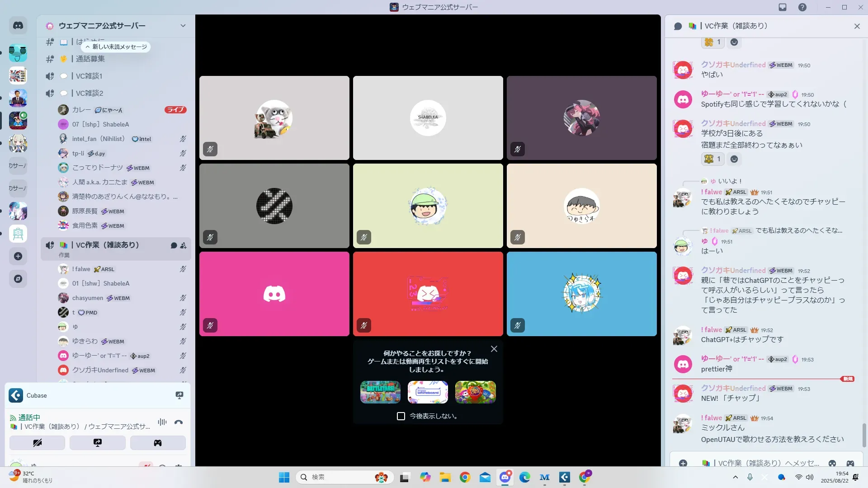Show hidden system tray icons

click(736, 477)
